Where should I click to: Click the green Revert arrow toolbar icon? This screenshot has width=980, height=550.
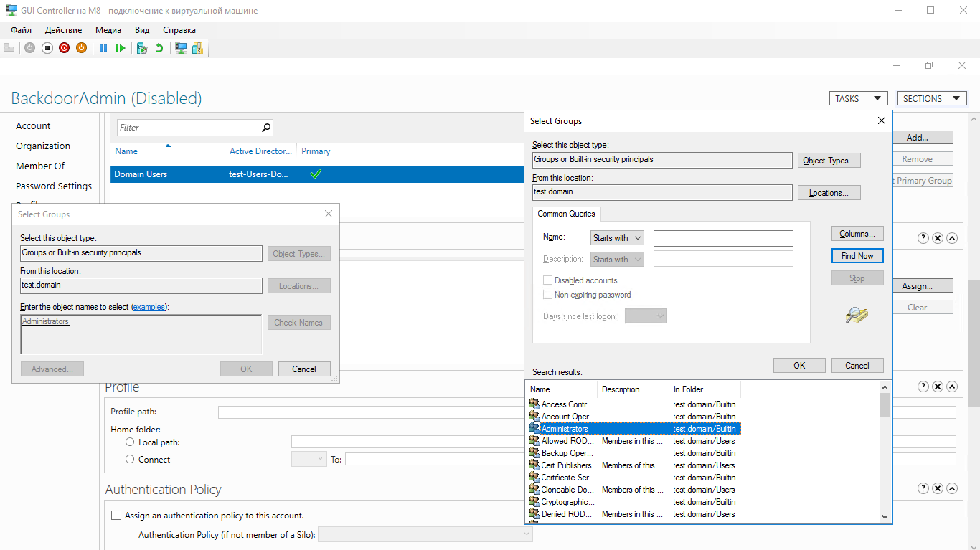click(x=159, y=48)
